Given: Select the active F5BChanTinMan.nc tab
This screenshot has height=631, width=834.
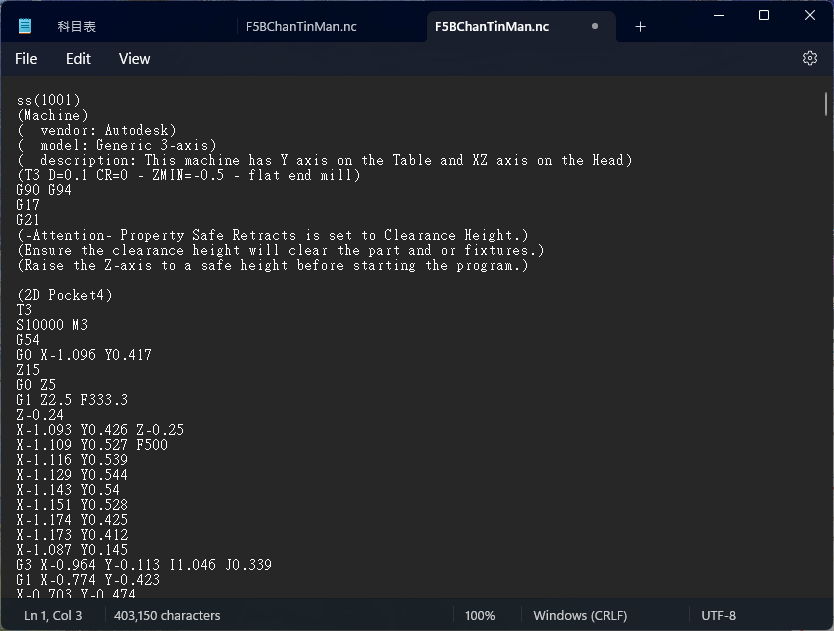Looking at the screenshot, I should [491, 27].
